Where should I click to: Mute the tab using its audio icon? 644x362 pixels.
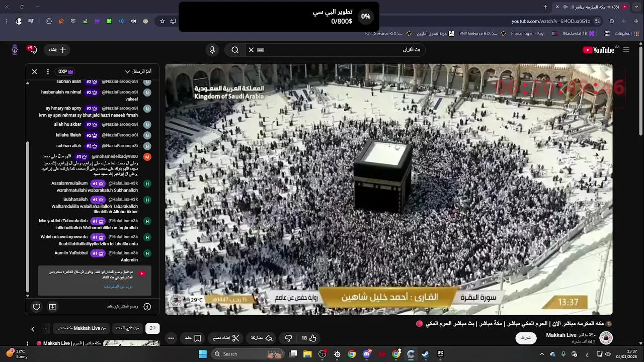pyautogui.click(x=566, y=7)
